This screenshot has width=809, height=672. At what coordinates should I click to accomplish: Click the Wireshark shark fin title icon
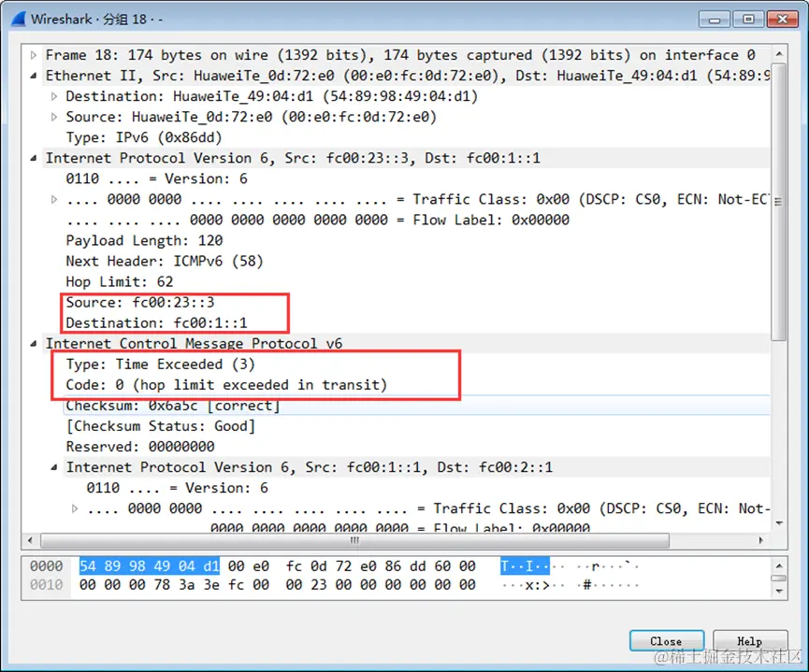(19, 19)
